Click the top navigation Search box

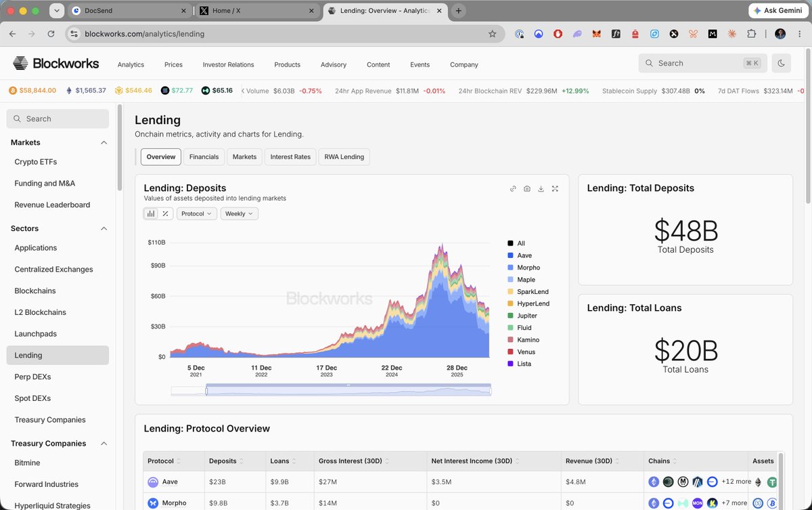tap(702, 63)
